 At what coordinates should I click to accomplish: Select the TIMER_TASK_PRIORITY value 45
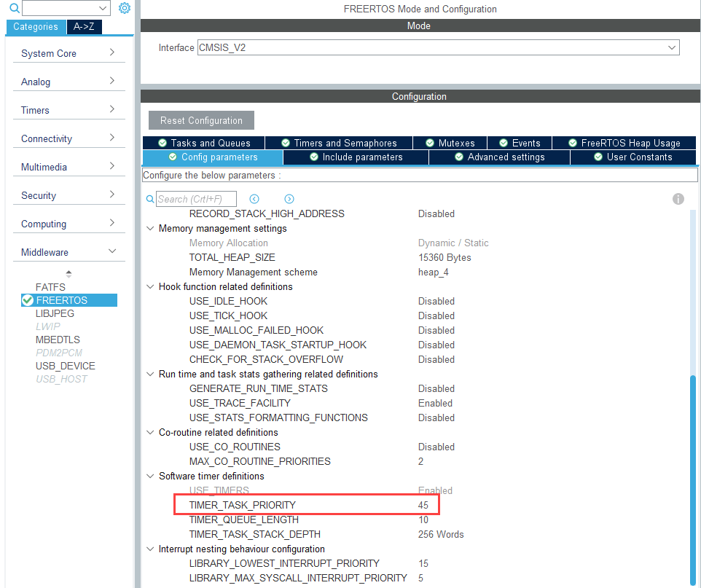[x=423, y=505]
